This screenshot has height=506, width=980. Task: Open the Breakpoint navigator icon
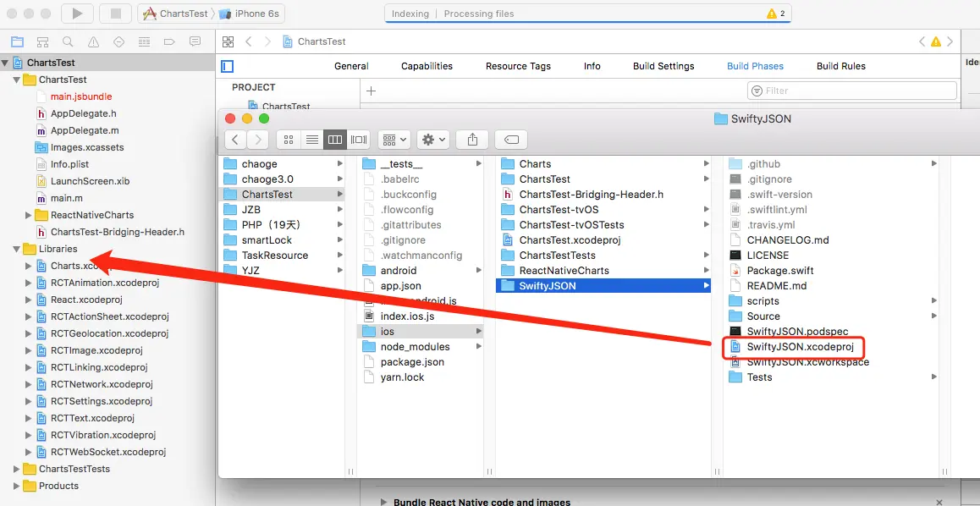pos(169,41)
